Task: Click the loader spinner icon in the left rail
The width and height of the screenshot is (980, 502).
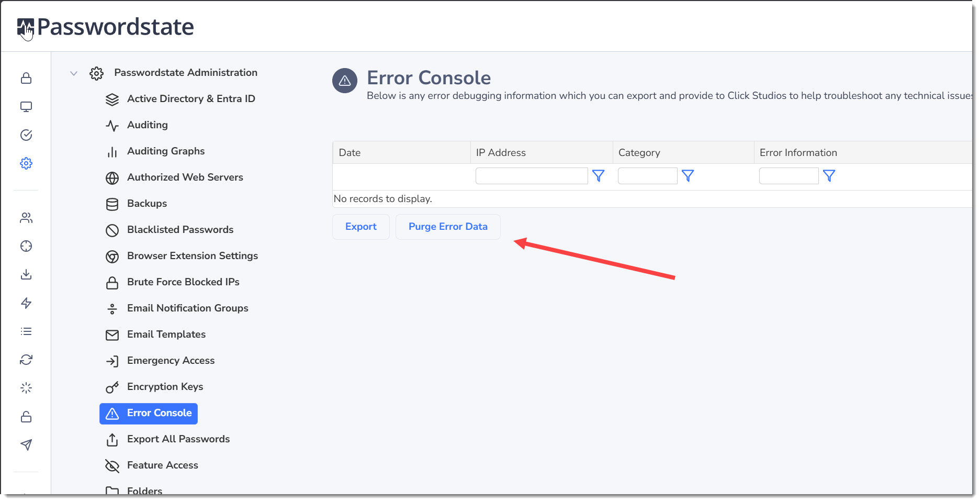Action: 26,388
